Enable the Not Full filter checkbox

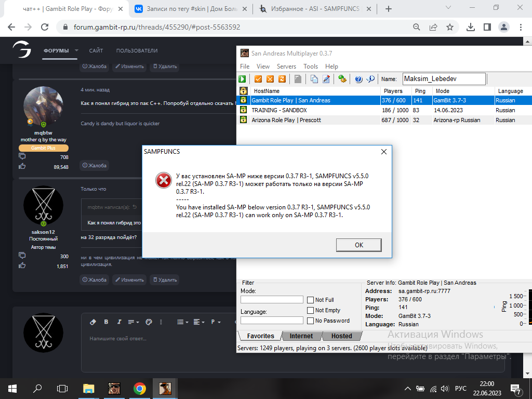coord(311,300)
